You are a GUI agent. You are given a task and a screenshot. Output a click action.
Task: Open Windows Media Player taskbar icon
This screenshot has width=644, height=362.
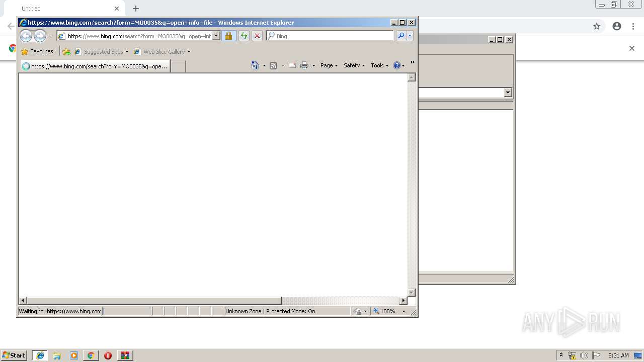(x=74, y=355)
